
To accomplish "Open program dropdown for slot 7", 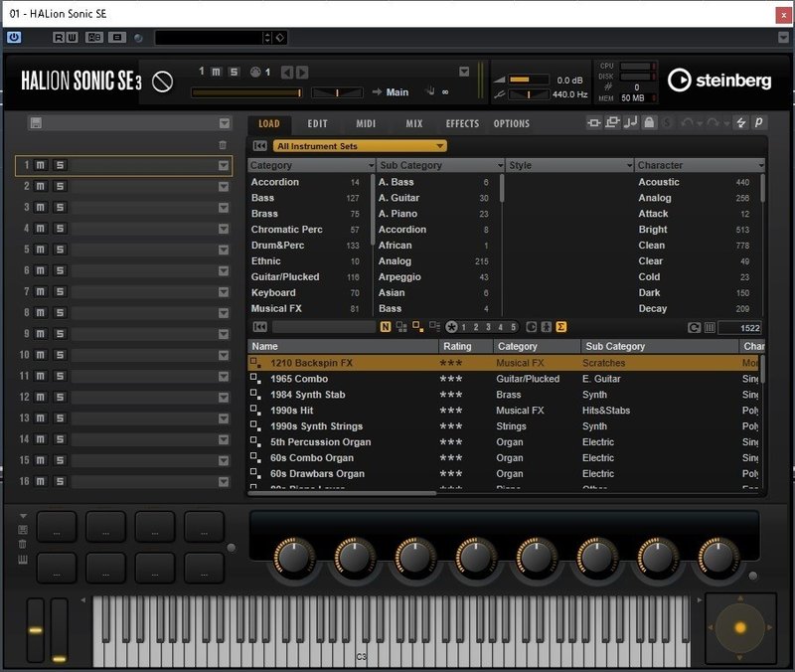I will coord(224,291).
